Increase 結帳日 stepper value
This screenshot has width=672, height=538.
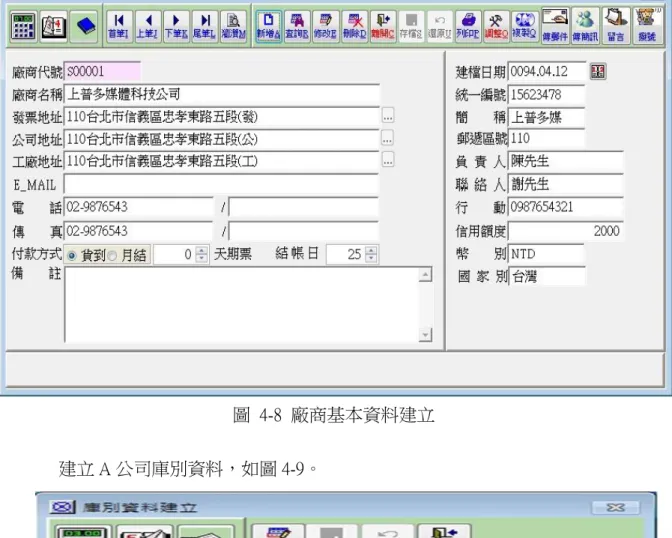[371, 250]
